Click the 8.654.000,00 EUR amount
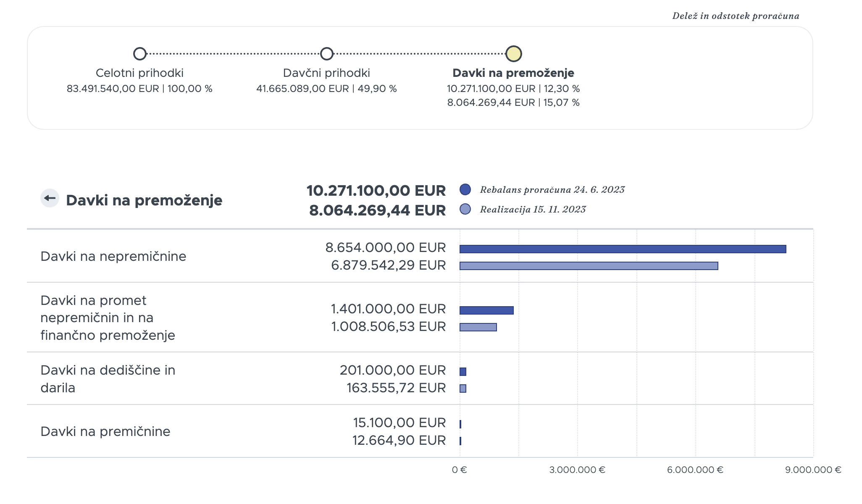862x504 pixels. (386, 248)
